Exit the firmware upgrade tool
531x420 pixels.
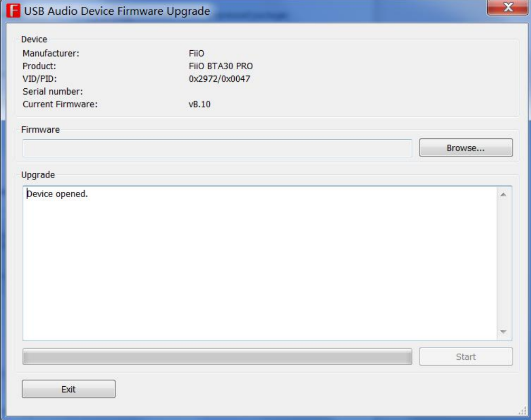click(x=68, y=389)
